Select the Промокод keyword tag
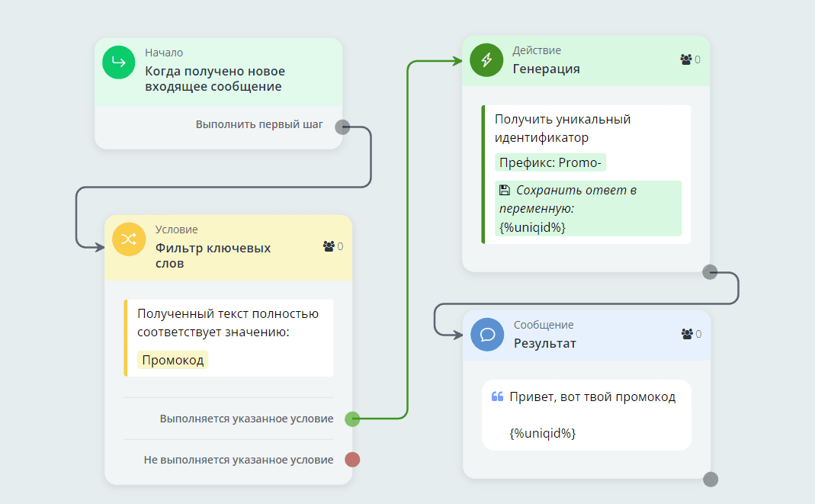Image resolution: width=815 pixels, height=504 pixels. (173, 360)
